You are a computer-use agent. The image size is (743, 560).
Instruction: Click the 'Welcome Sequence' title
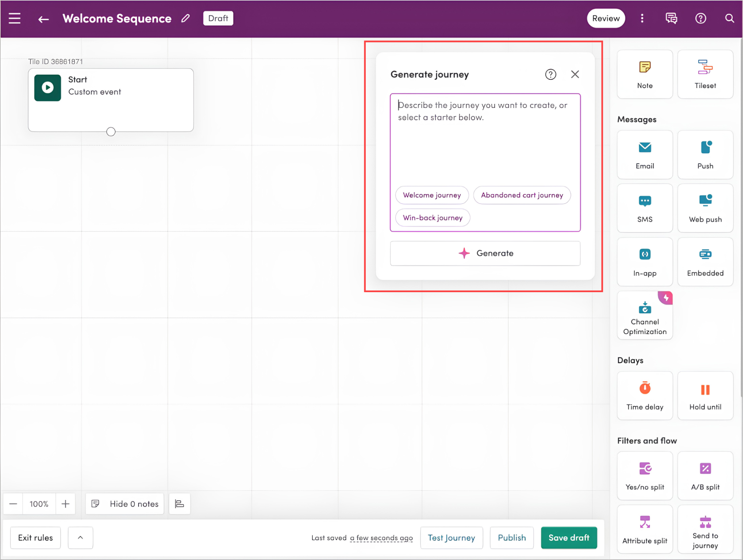click(x=117, y=19)
